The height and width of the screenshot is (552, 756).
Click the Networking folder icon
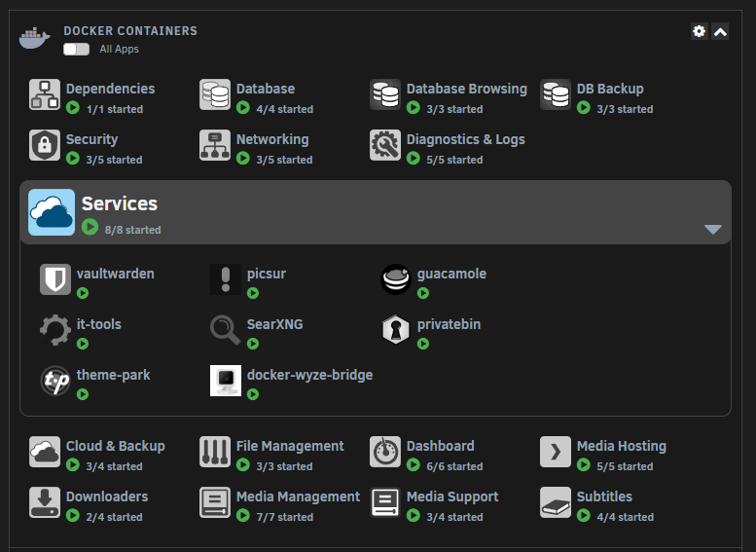(215, 145)
